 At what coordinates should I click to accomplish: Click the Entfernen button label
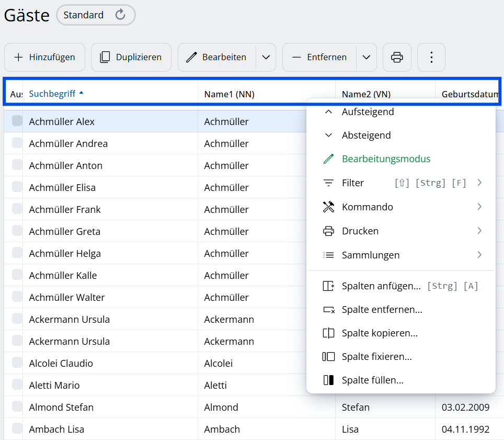(327, 57)
